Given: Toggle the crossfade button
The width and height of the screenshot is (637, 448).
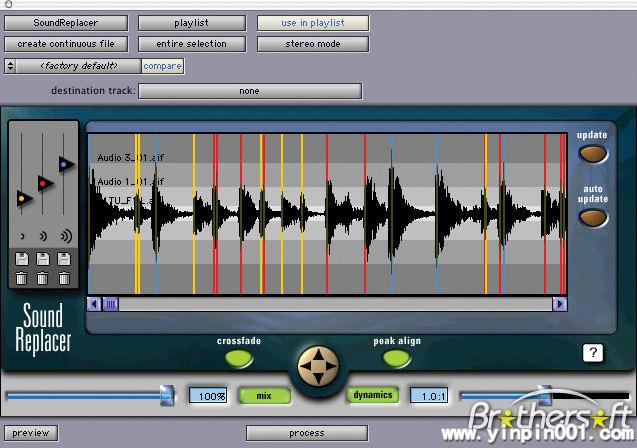Looking at the screenshot, I should coord(238,358).
